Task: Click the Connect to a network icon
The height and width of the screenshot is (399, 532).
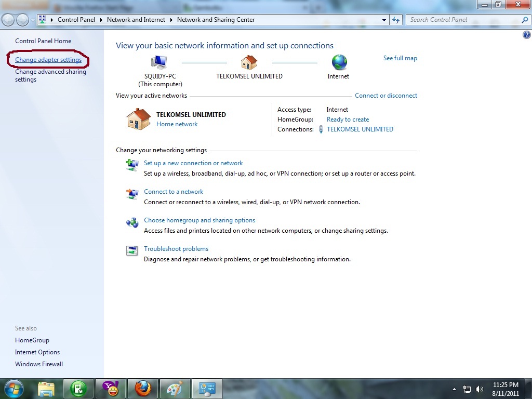Action: pyautogui.click(x=132, y=194)
